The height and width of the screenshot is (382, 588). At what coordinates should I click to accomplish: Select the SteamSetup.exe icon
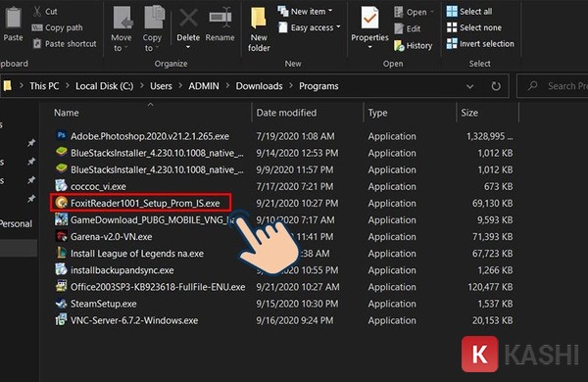[x=61, y=304]
